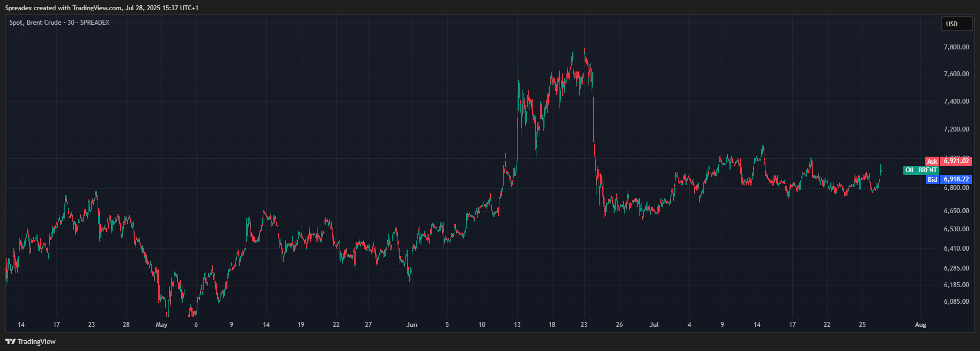Select the Bid price label 6,918.22

click(x=948, y=179)
